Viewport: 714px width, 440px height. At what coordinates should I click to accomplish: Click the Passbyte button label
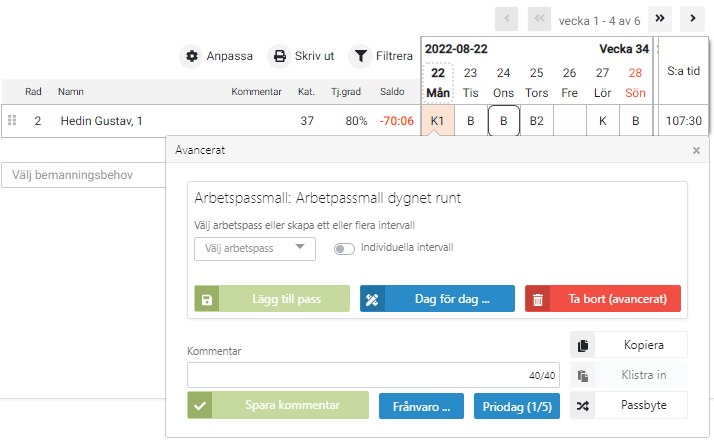click(x=643, y=405)
